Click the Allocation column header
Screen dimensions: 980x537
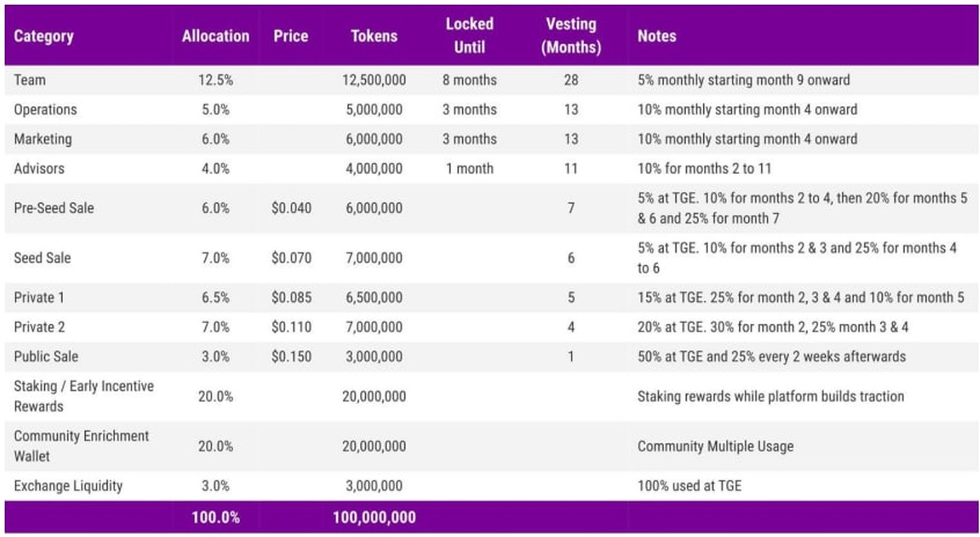[216, 36]
